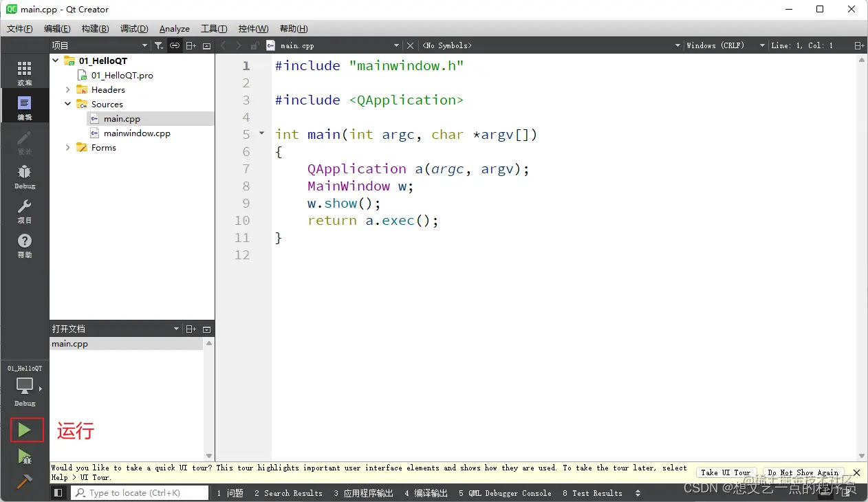Select main.cpp in Sources tree
Image resolution: width=868 pixels, height=502 pixels.
[122, 118]
